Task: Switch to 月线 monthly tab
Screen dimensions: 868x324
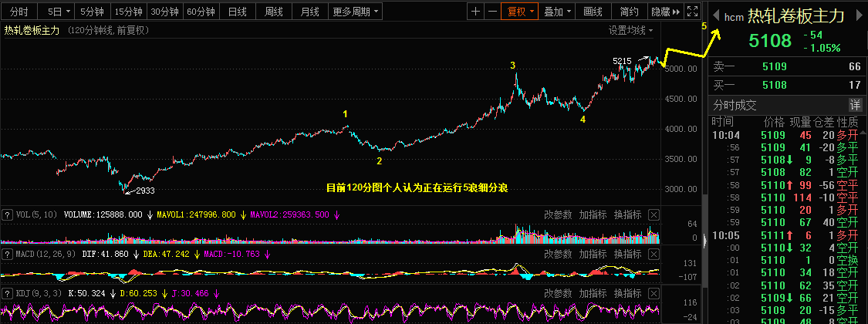Action: click(310, 11)
